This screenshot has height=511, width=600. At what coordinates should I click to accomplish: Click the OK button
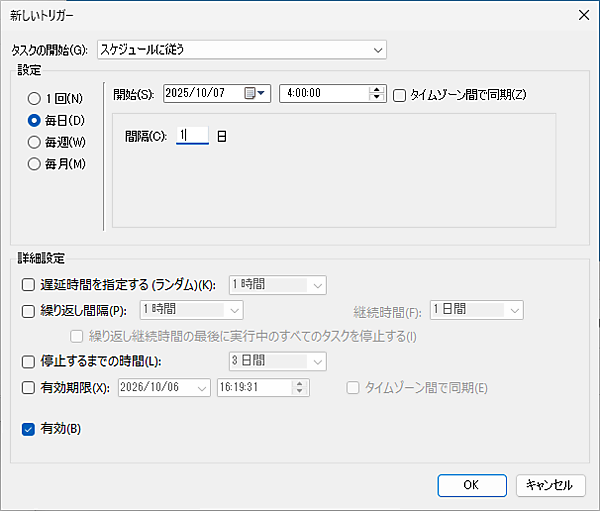[472, 485]
